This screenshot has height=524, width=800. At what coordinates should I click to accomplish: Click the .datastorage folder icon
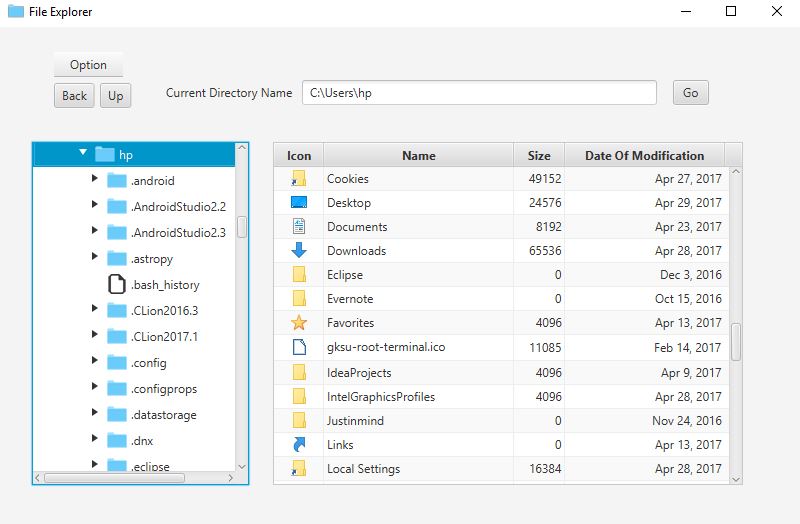(x=117, y=414)
